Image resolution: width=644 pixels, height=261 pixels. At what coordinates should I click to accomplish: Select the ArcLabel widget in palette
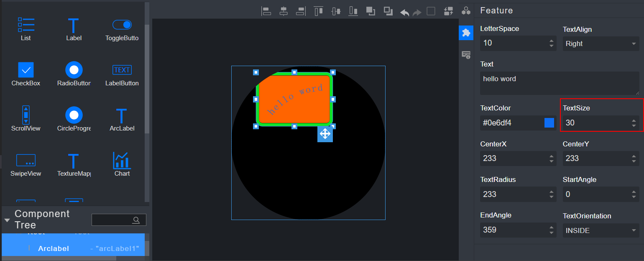pos(122,120)
